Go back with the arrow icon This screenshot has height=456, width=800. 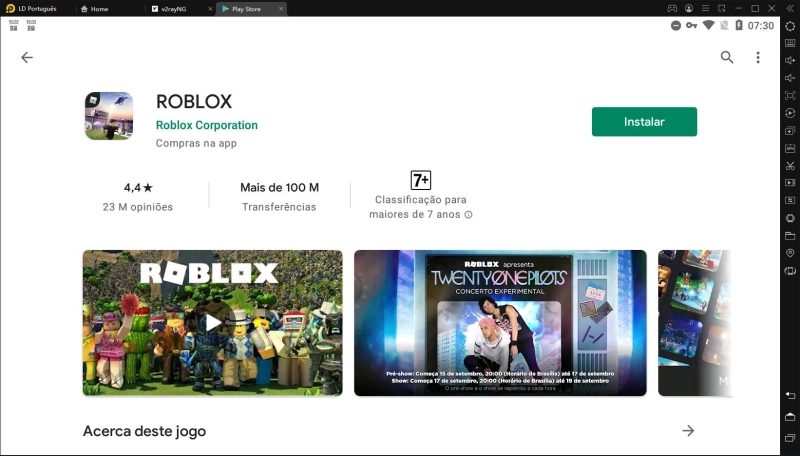pos(27,58)
